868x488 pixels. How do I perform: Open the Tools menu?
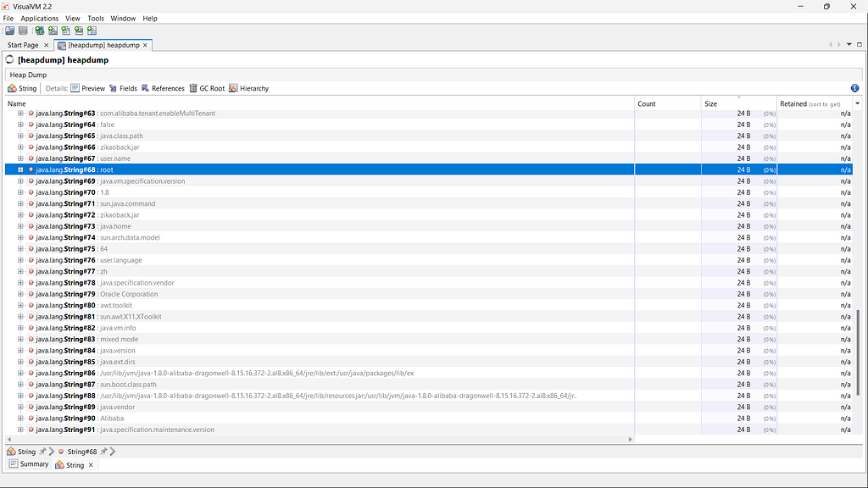pos(96,18)
